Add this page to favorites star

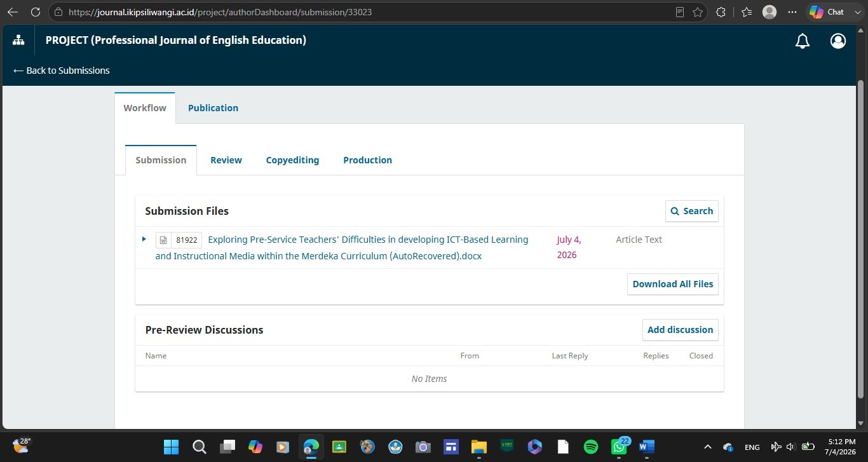[x=698, y=12]
